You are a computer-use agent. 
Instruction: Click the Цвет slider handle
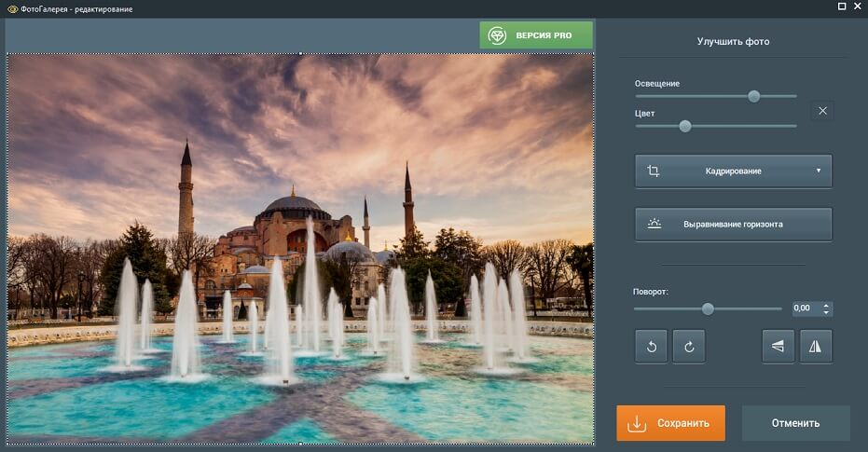(684, 126)
